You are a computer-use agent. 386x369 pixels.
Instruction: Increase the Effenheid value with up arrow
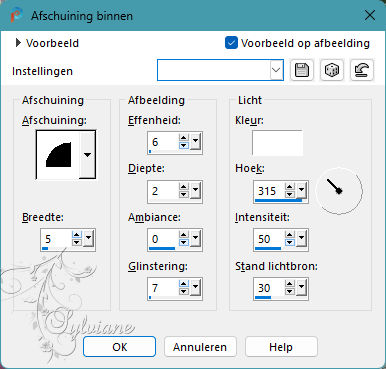(x=183, y=138)
